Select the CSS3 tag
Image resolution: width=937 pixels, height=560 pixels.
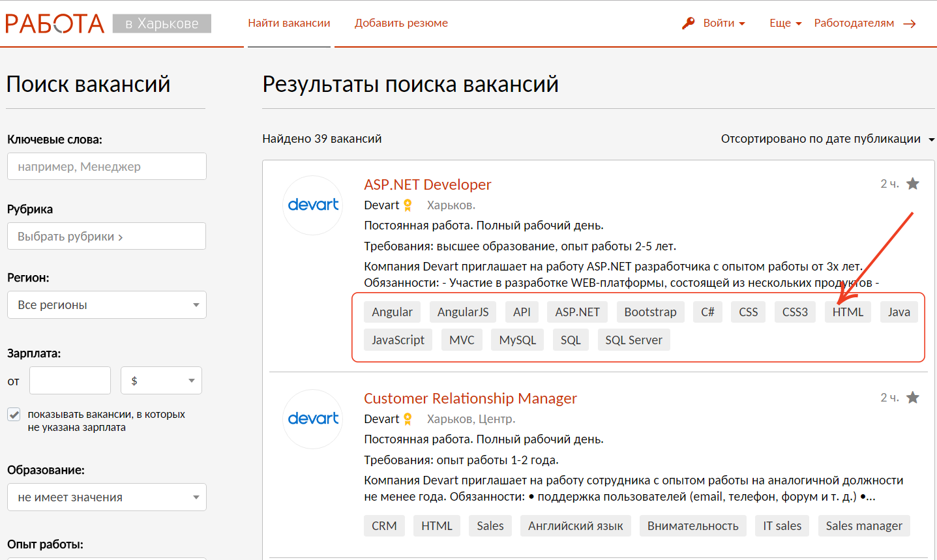(795, 312)
